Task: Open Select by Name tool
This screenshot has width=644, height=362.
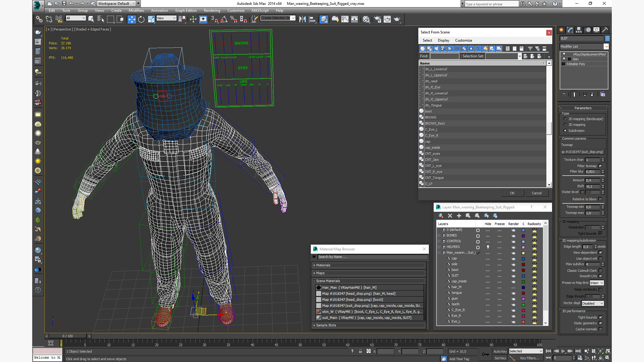Action: [x=100, y=19]
